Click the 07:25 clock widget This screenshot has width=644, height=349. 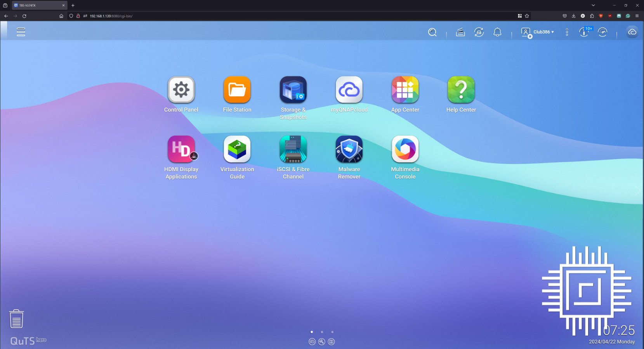point(619,330)
